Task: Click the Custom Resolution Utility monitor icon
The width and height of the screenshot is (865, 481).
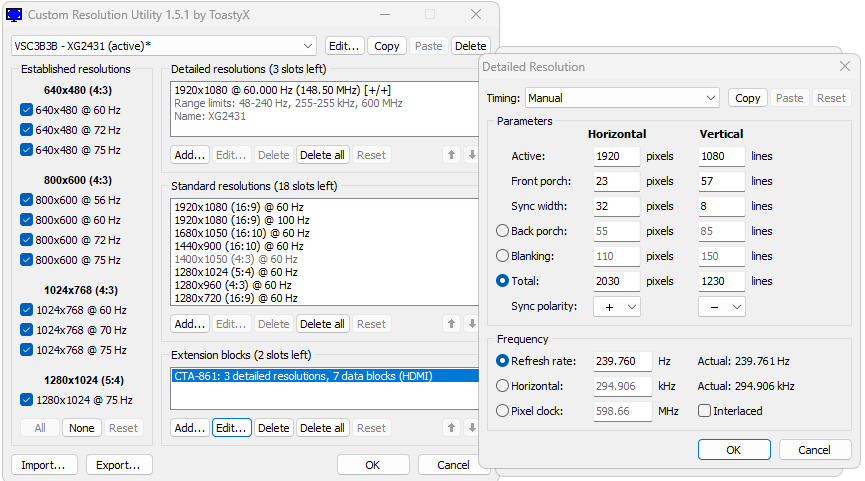Action: [x=15, y=15]
